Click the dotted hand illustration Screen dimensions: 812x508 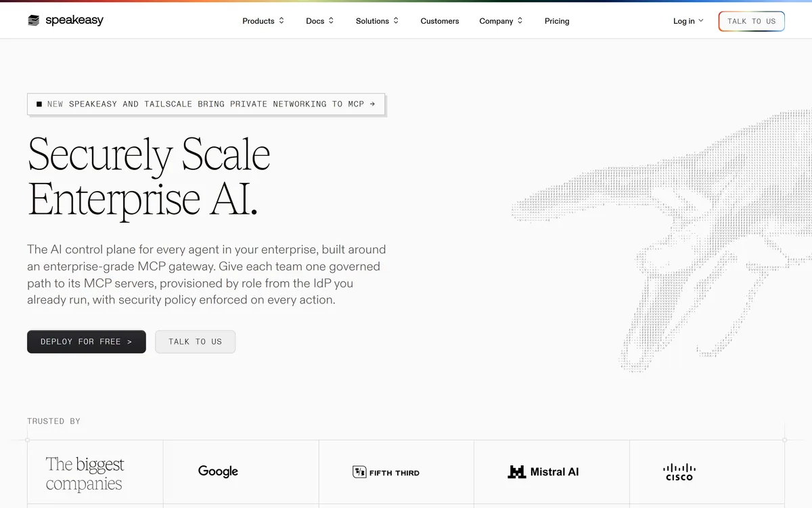click(x=662, y=240)
